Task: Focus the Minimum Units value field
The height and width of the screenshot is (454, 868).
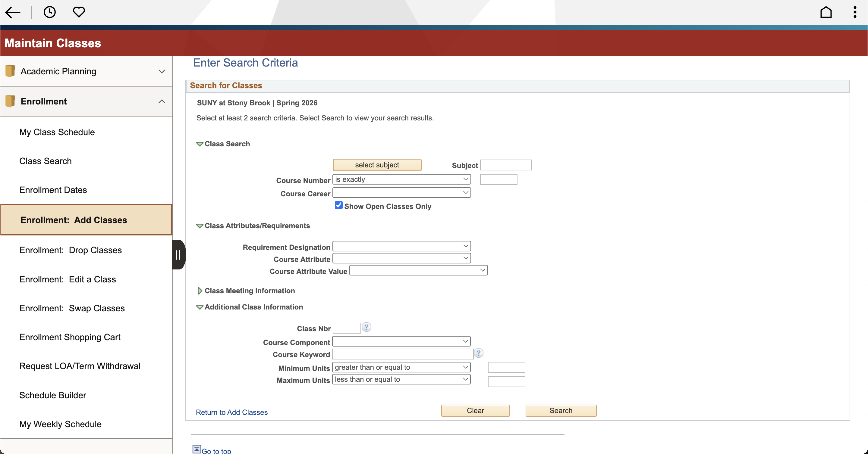Action: pyautogui.click(x=506, y=367)
